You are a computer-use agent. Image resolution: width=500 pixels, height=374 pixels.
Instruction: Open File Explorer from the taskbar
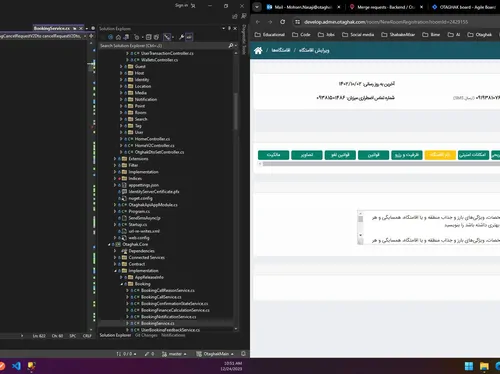tap(484, 366)
